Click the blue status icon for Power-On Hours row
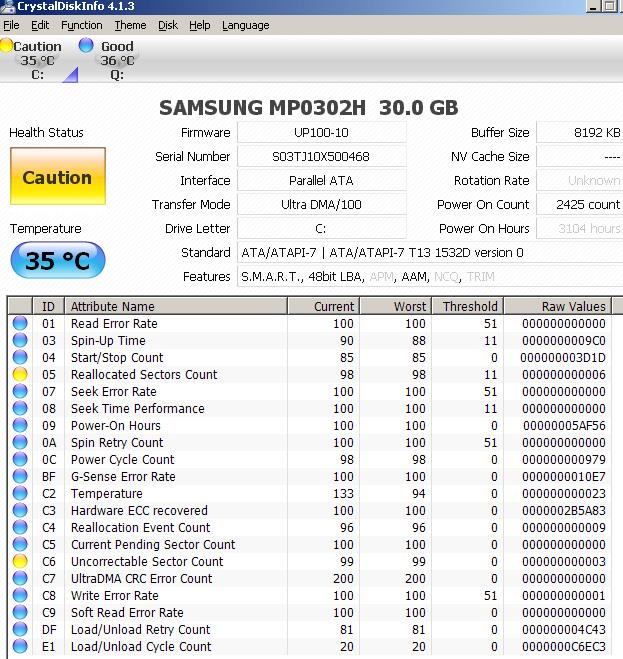The image size is (623, 659). (x=20, y=425)
